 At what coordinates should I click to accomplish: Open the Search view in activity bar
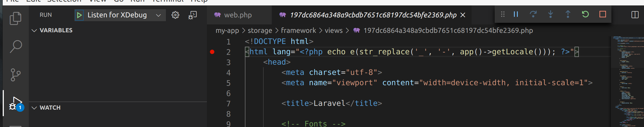(x=15, y=46)
